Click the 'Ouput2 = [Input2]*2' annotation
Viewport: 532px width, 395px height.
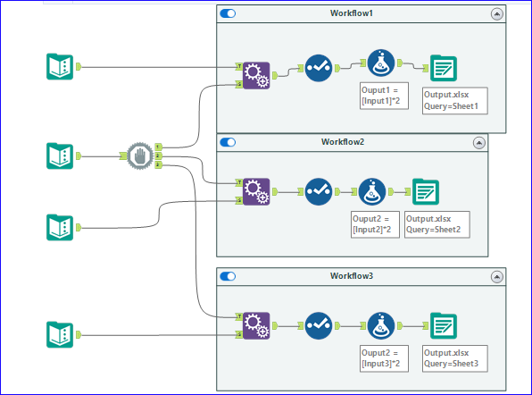(375, 224)
